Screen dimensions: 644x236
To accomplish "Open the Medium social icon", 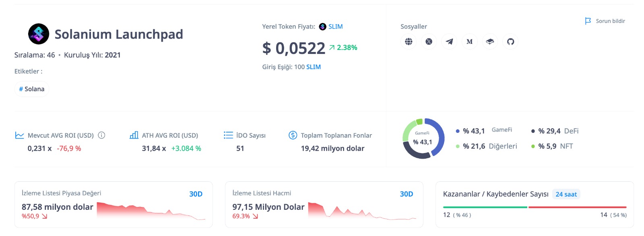I will click(x=470, y=41).
